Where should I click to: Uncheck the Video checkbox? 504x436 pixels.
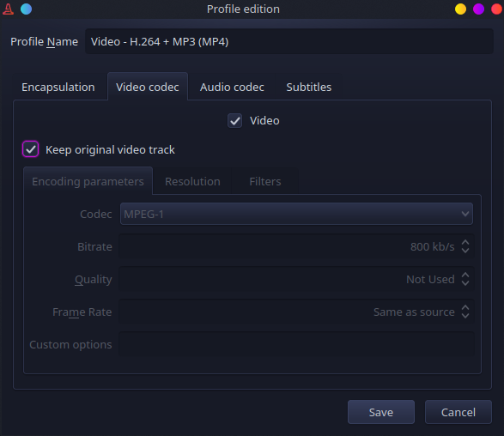click(x=234, y=121)
